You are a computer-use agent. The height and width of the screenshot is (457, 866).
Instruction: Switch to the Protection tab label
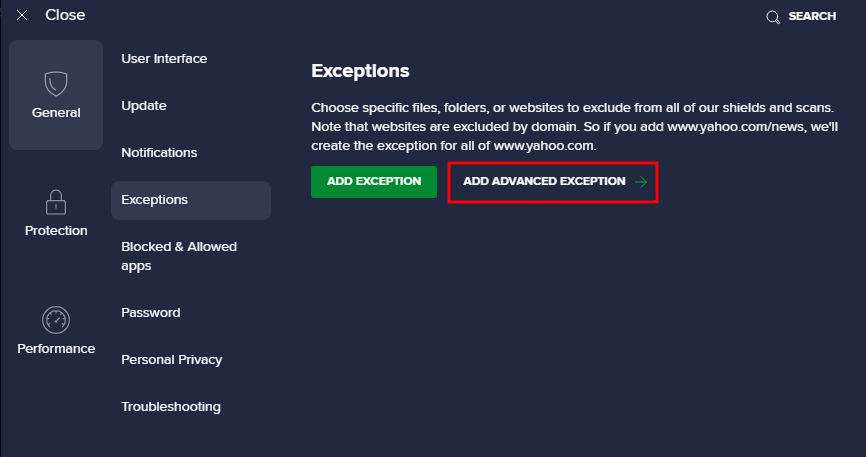tap(56, 231)
